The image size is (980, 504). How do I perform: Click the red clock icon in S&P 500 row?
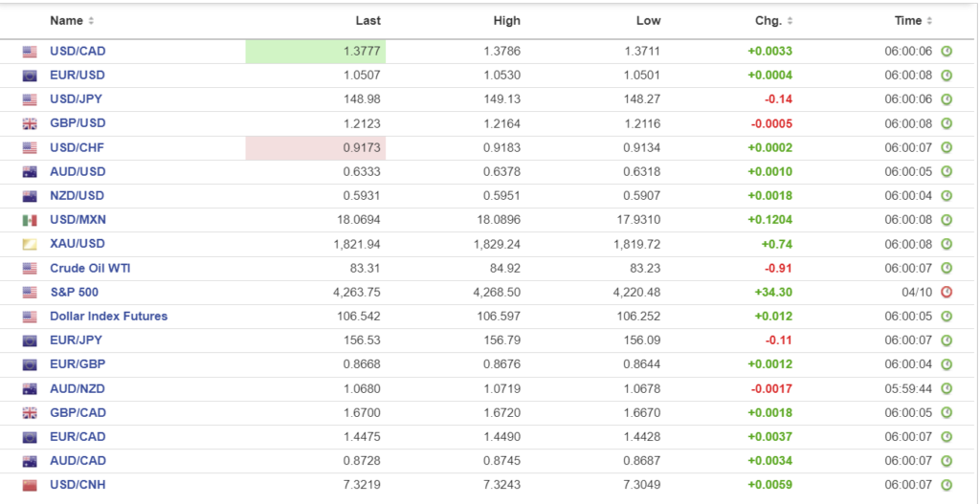[x=947, y=293]
